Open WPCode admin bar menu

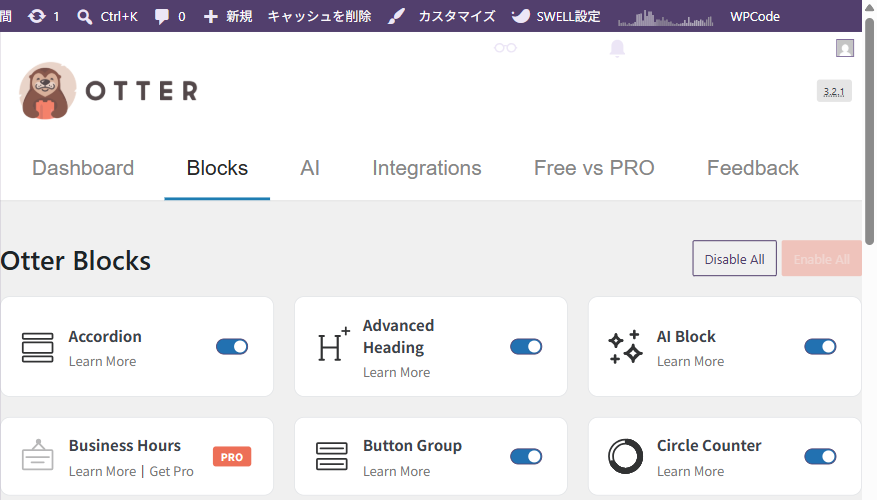(x=755, y=16)
